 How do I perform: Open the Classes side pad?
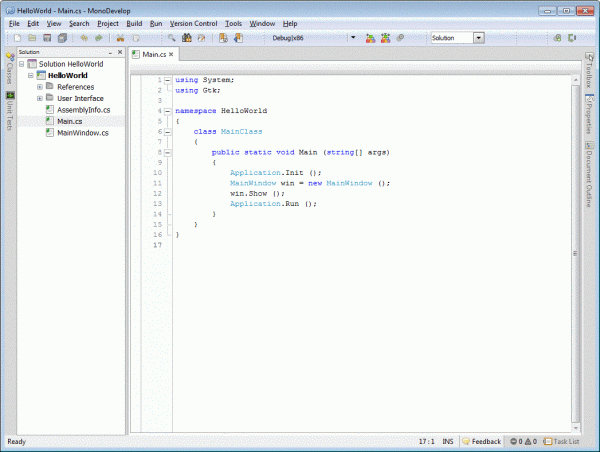pyautogui.click(x=10, y=68)
